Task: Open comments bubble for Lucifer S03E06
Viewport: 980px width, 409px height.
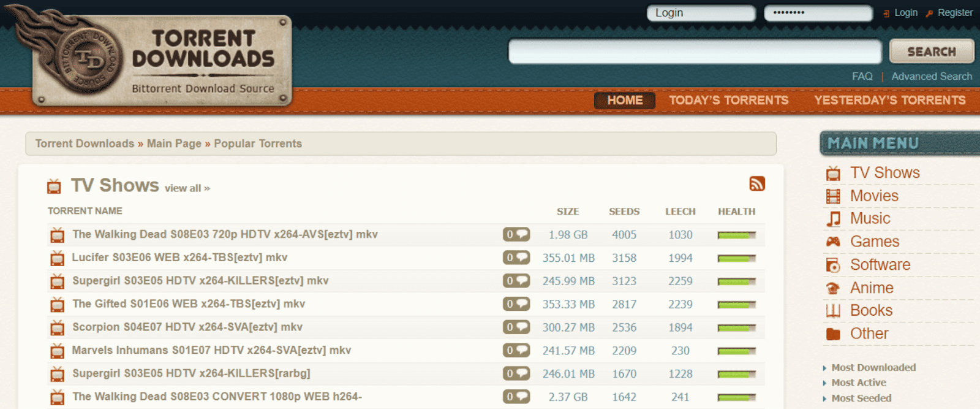Action: [516, 258]
